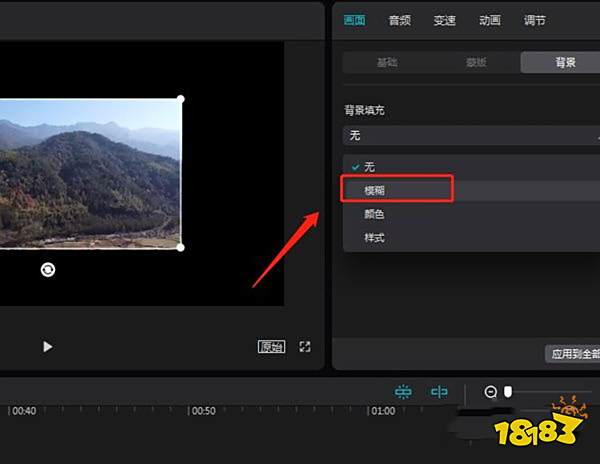This screenshot has width=600, height=464.
Task: Toggle the linkage icon on timeline toolbar
Action: 403,392
